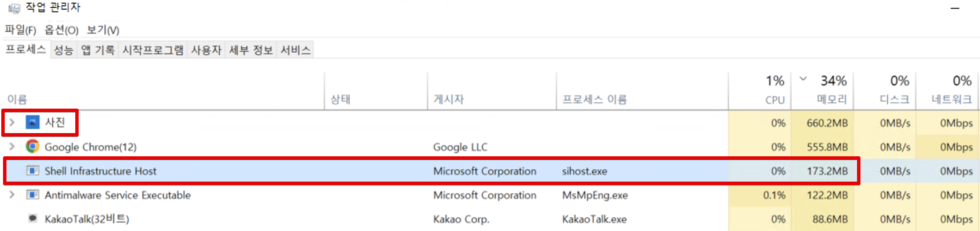Viewport: 980px width, 231px height.
Task: Click the Google Chrome icon
Action: [33, 146]
